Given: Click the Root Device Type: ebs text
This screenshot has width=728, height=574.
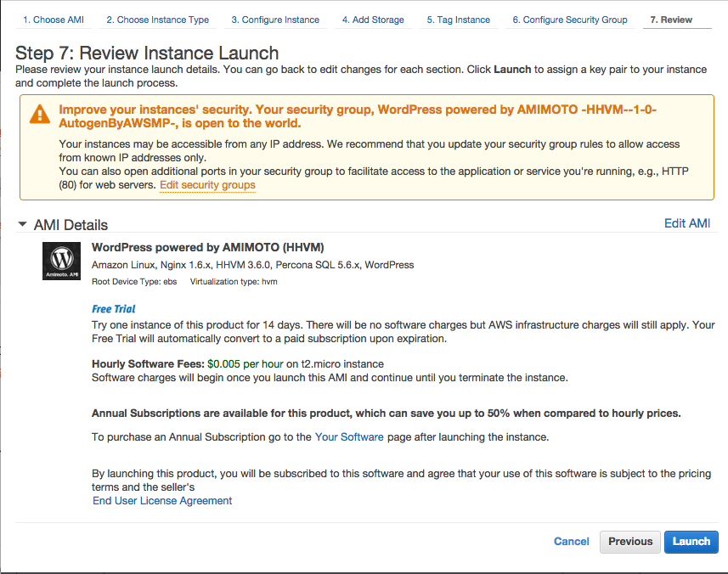Looking at the screenshot, I should [x=134, y=282].
